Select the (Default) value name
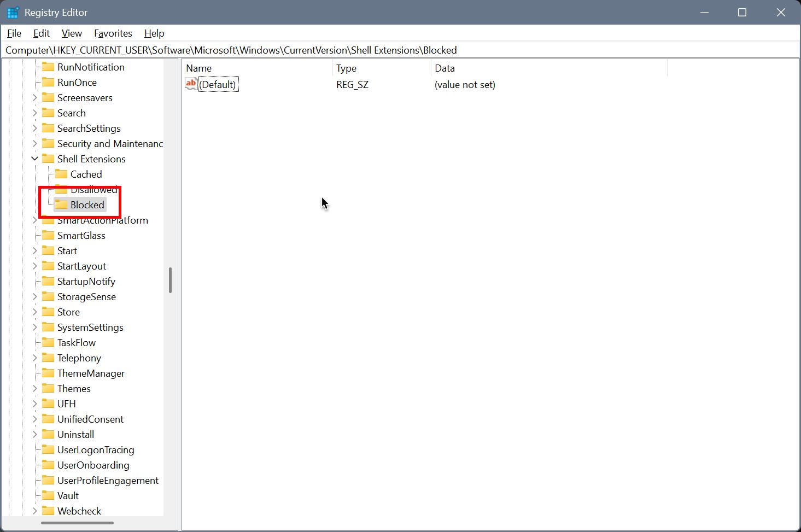 218,85
